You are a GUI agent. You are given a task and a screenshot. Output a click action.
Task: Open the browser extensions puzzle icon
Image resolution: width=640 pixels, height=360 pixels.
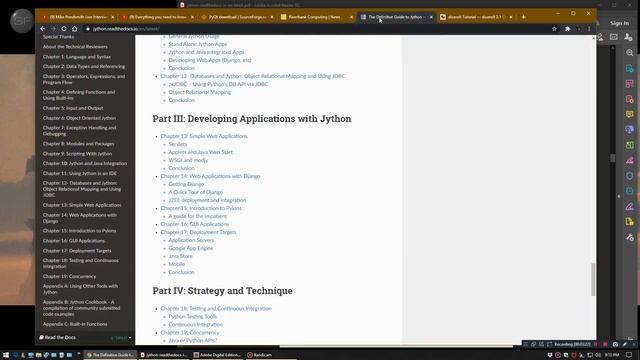tap(567, 29)
